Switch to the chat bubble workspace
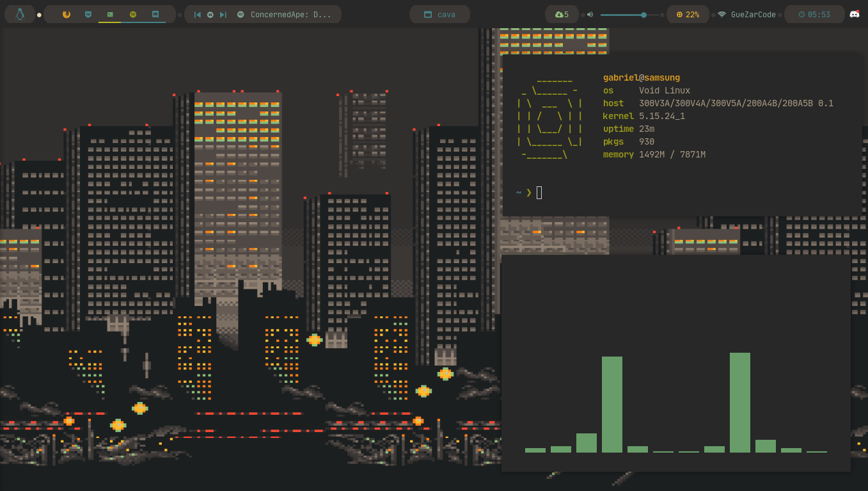Viewport: 868px width, 491px height. click(x=155, y=14)
